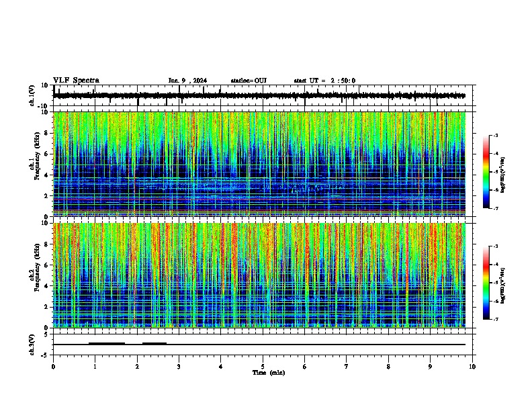Click the ch.1(V) waveform axis label

pyautogui.click(x=32, y=95)
